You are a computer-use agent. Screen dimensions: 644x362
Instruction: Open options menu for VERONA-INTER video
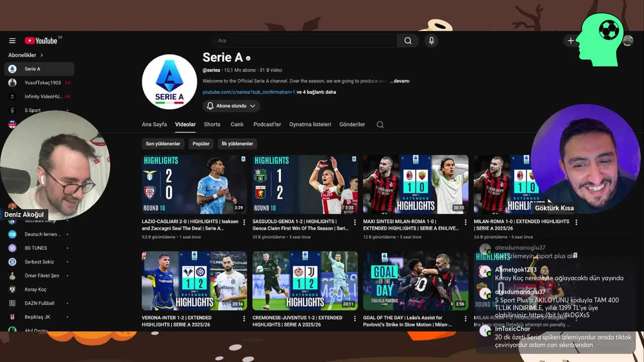(244, 318)
